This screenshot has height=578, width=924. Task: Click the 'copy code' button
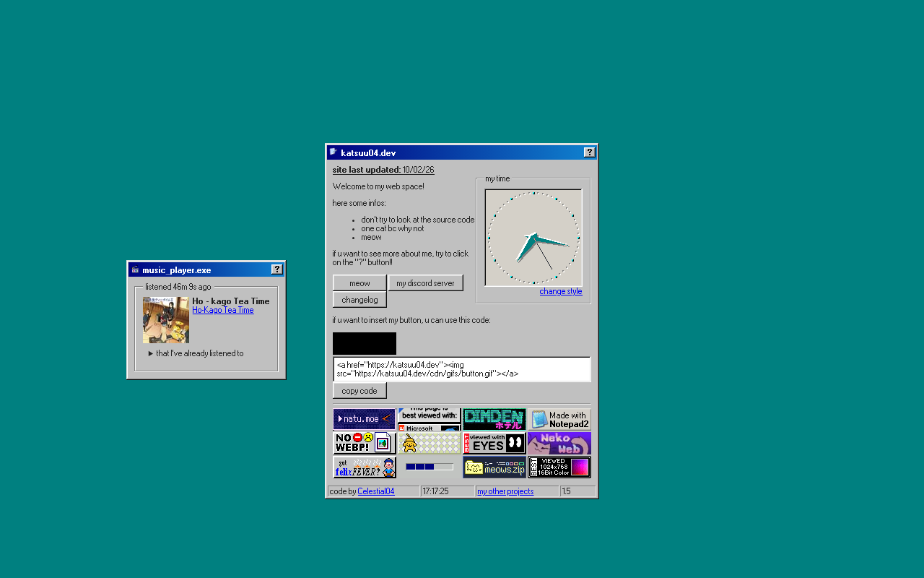[359, 391]
